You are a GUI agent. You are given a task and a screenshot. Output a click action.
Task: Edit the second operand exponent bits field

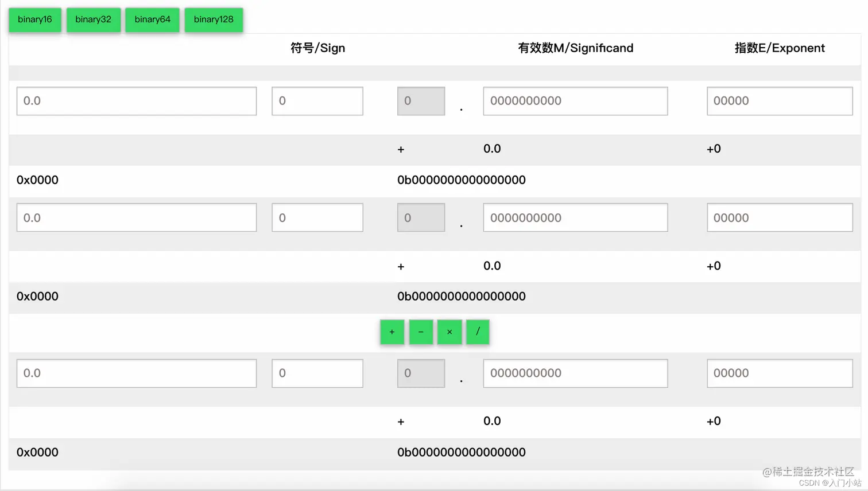pyautogui.click(x=780, y=217)
